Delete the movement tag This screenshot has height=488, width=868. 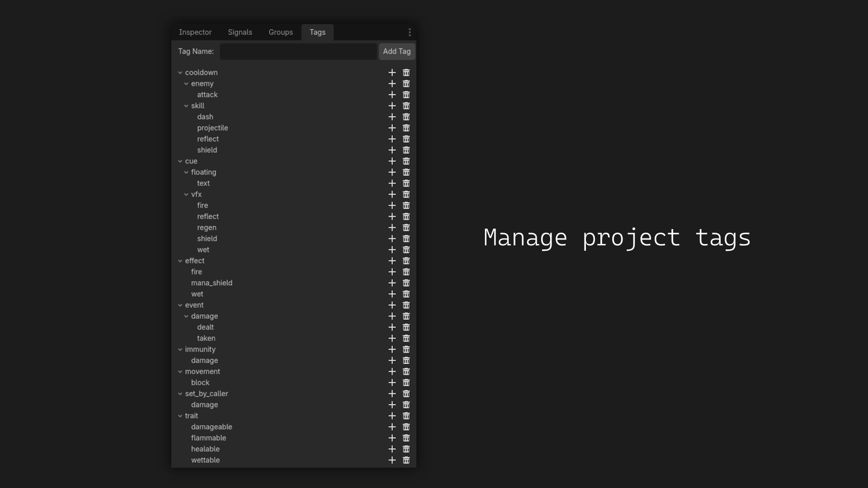[406, 371]
